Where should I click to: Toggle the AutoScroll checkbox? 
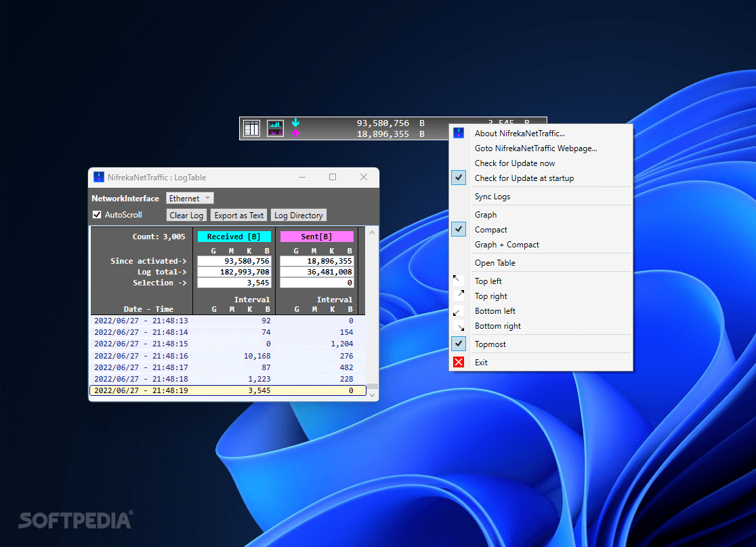[x=97, y=215]
